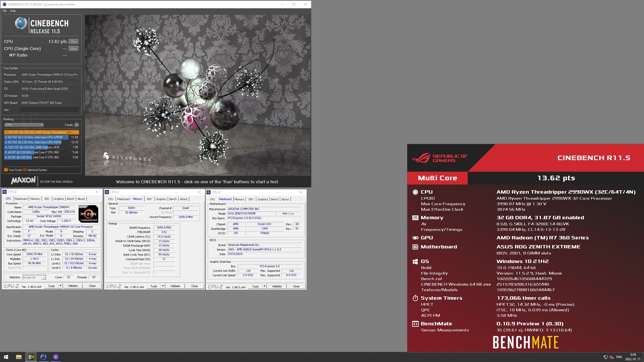Select ranking row Intel Xeon W5590

(x=42, y=137)
